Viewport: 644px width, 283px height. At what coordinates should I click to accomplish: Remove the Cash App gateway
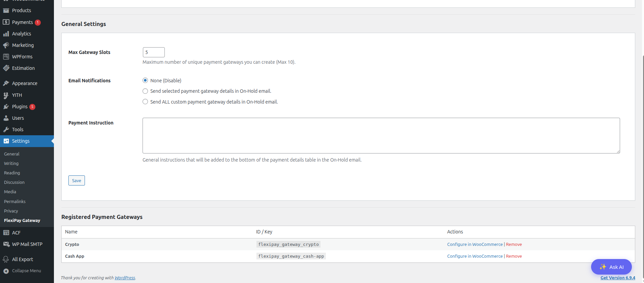click(514, 256)
